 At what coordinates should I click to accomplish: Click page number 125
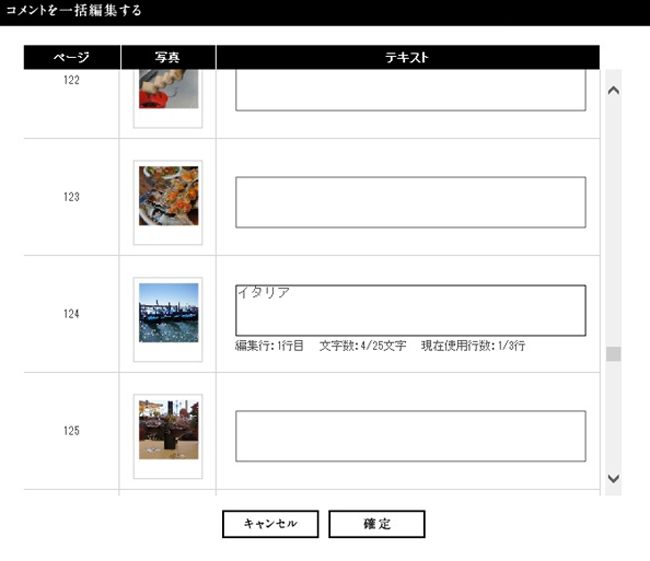71,430
